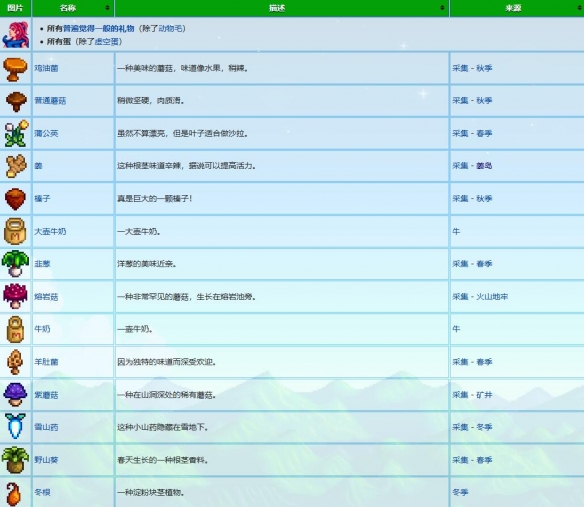
Task: Open the 姜 item name link
Action: (x=38, y=166)
